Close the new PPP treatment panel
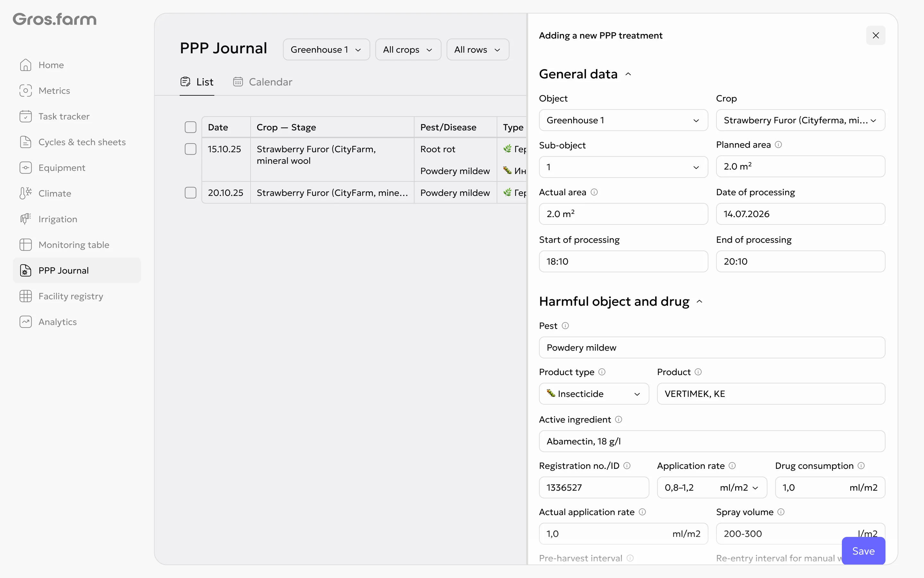This screenshot has width=924, height=578. (x=876, y=35)
